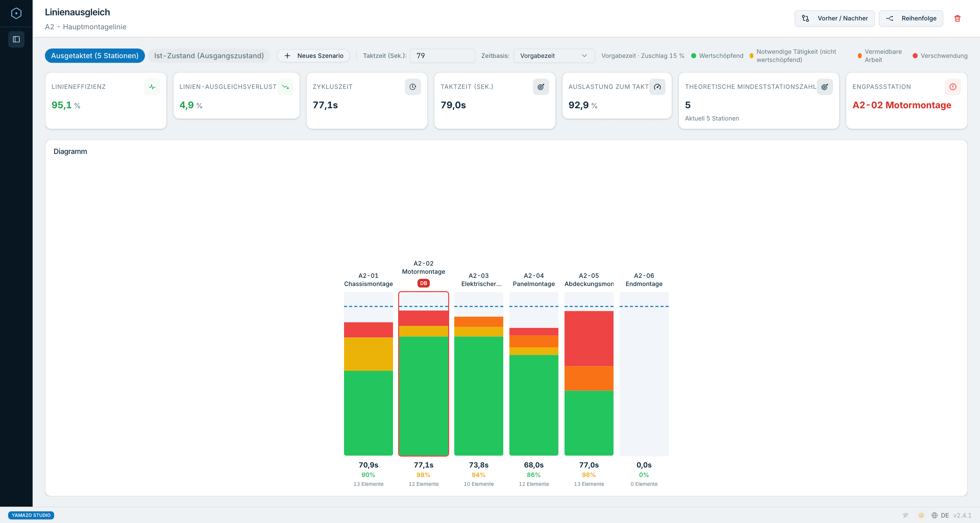Click the text Aktuell 5 Stationen

point(712,118)
